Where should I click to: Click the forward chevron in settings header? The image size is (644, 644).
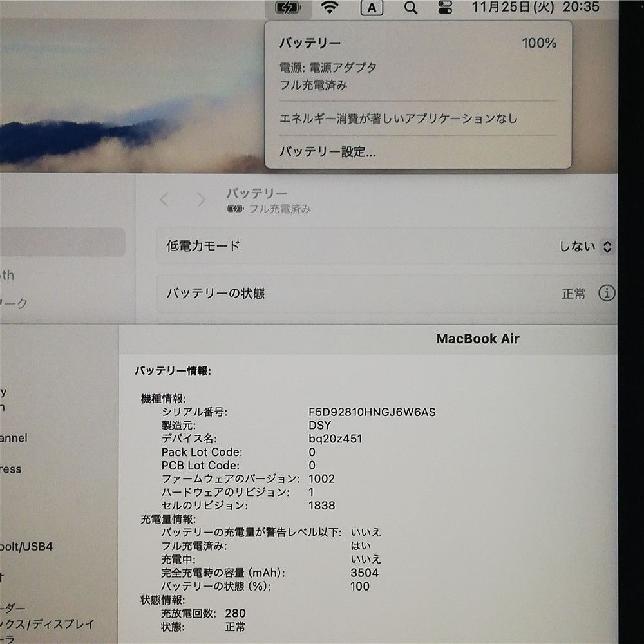tap(201, 200)
